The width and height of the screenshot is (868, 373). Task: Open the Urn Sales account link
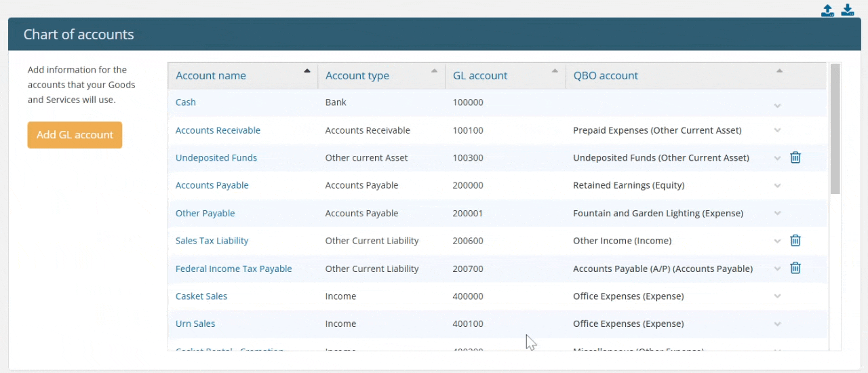pyautogui.click(x=195, y=324)
